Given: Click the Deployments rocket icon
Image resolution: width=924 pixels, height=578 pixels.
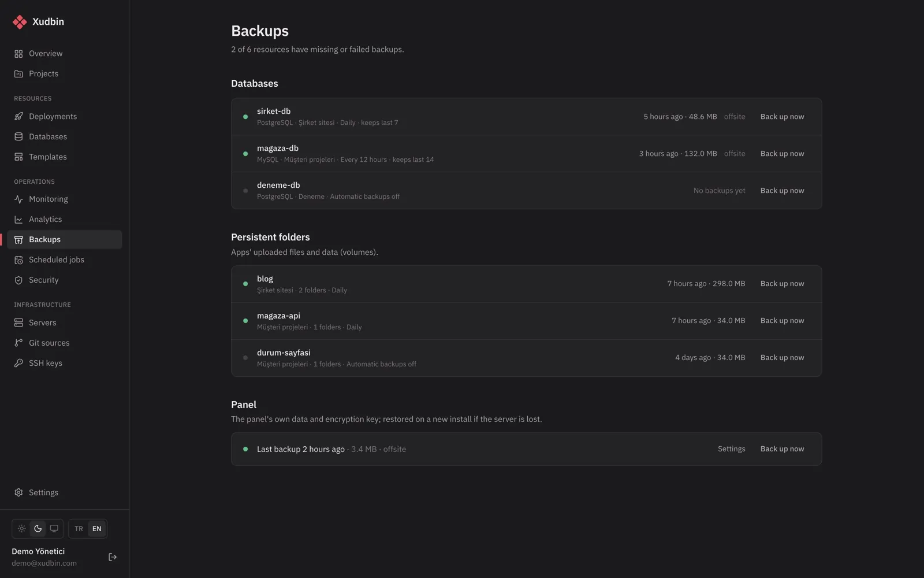Looking at the screenshot, I should click(x=18, y=117).
